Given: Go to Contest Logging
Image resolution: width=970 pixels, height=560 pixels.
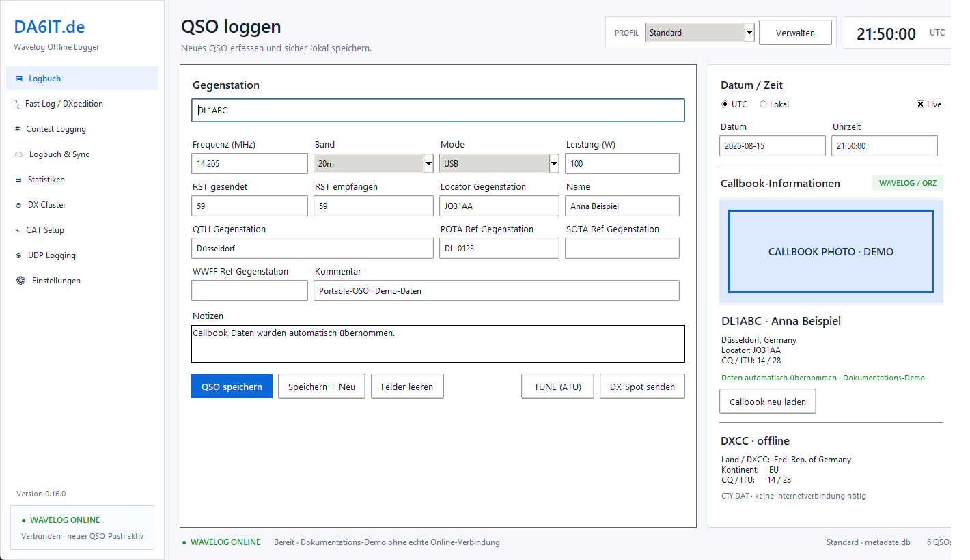Looking at the screenshot, I should coord(82,129).
